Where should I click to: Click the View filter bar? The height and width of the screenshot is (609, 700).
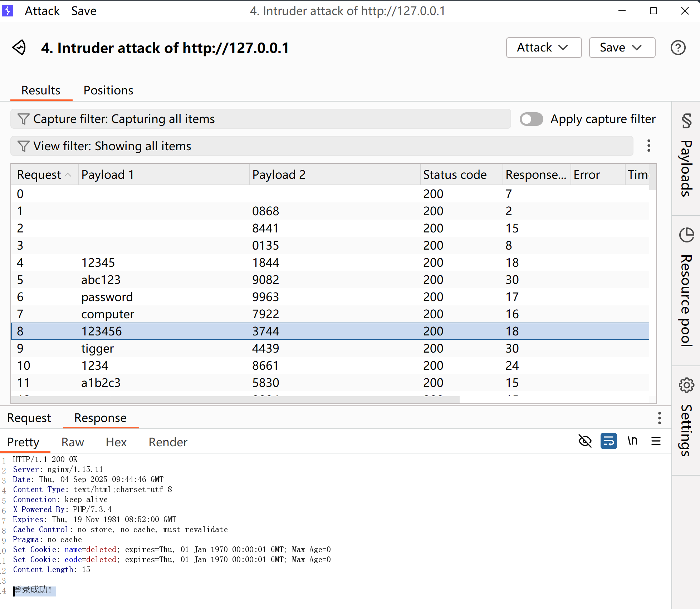coord(322,146)
